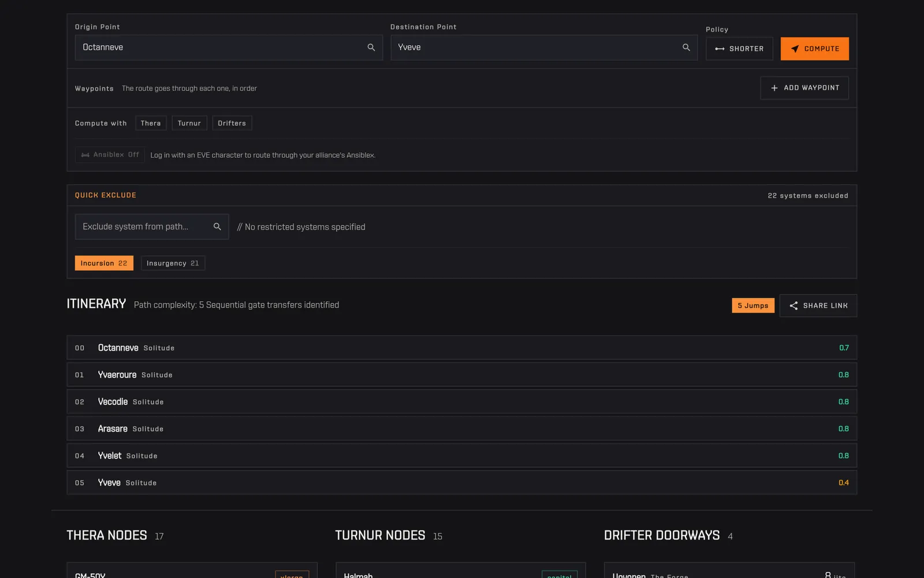Screen dimensions: 924x578
Task: Click the 22 systems excluded text
Action: pos(808,196)
